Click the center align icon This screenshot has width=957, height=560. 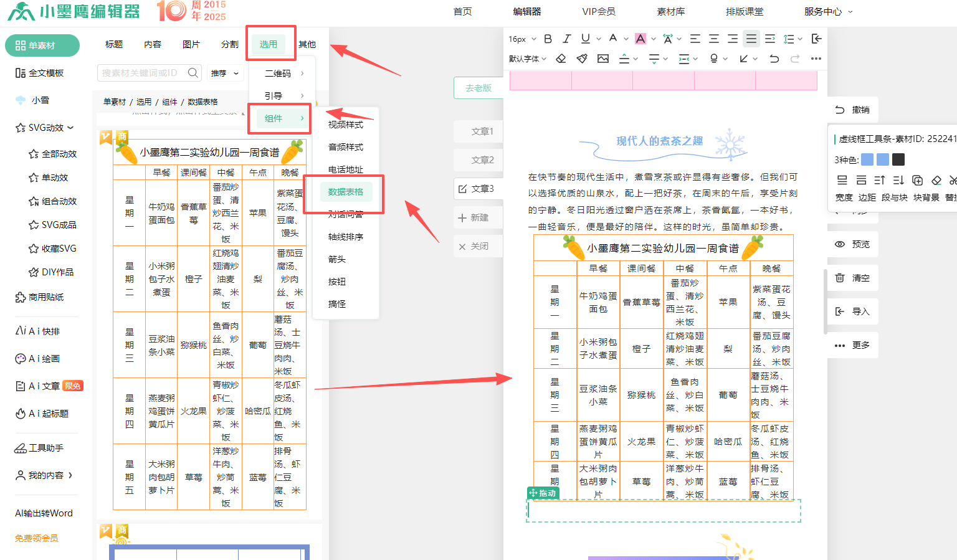pos(714,39)
